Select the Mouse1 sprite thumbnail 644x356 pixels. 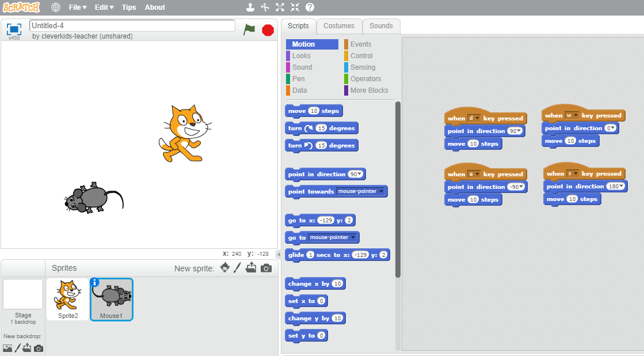point(112,300)
